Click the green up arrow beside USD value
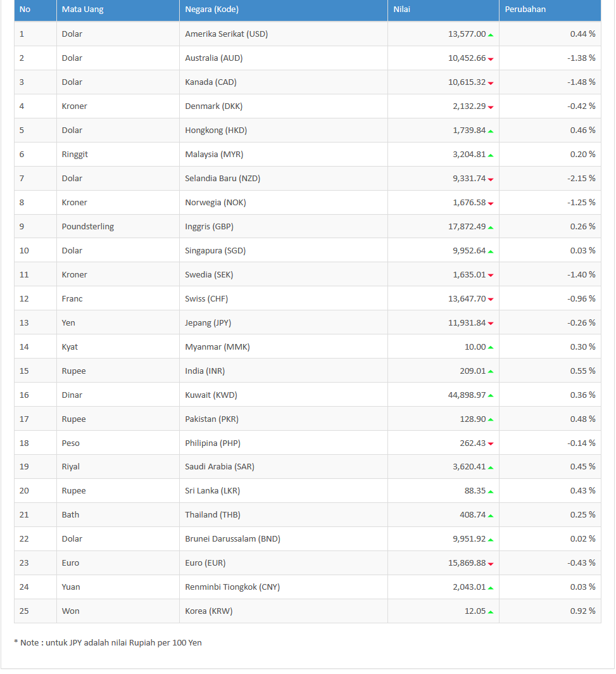 (x=491, y=35)
